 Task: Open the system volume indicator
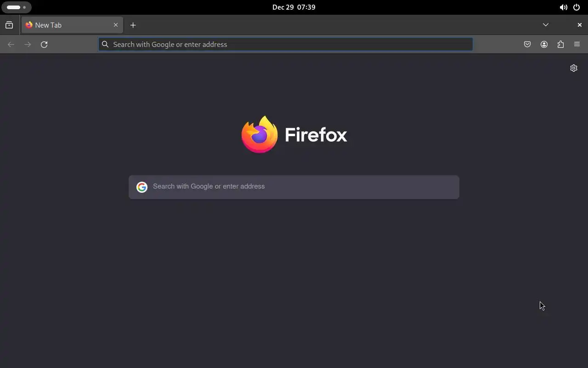pos(563,7)
